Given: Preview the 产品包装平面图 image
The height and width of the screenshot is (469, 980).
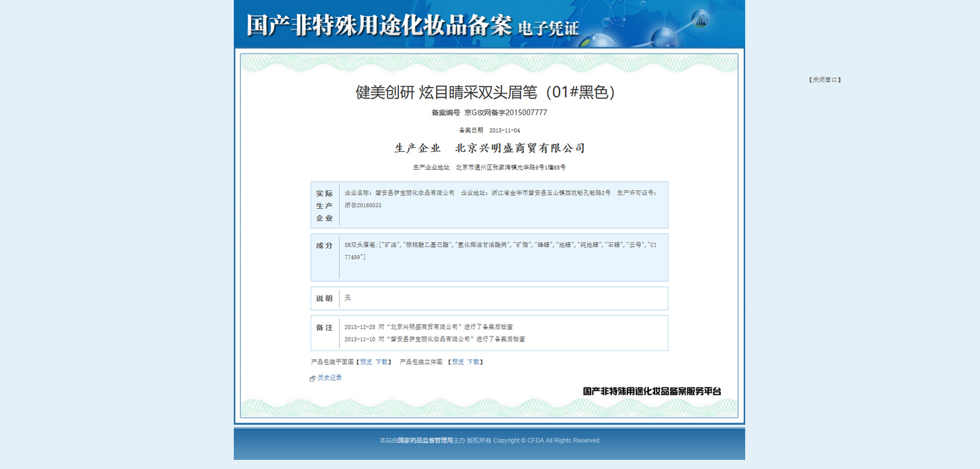Looking at the screenshot, I should pyautogui.click(x=366, y=362).
